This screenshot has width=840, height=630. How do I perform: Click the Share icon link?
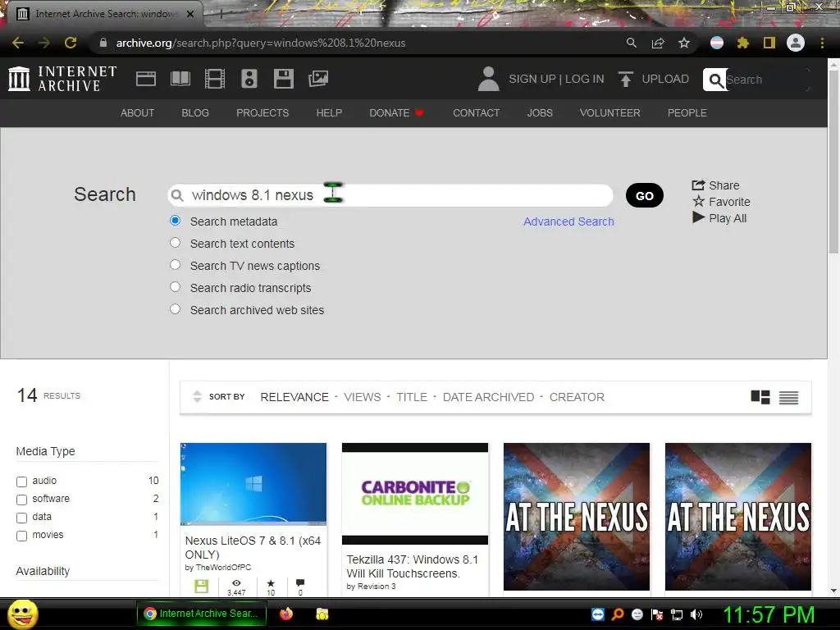click(715, 185)
